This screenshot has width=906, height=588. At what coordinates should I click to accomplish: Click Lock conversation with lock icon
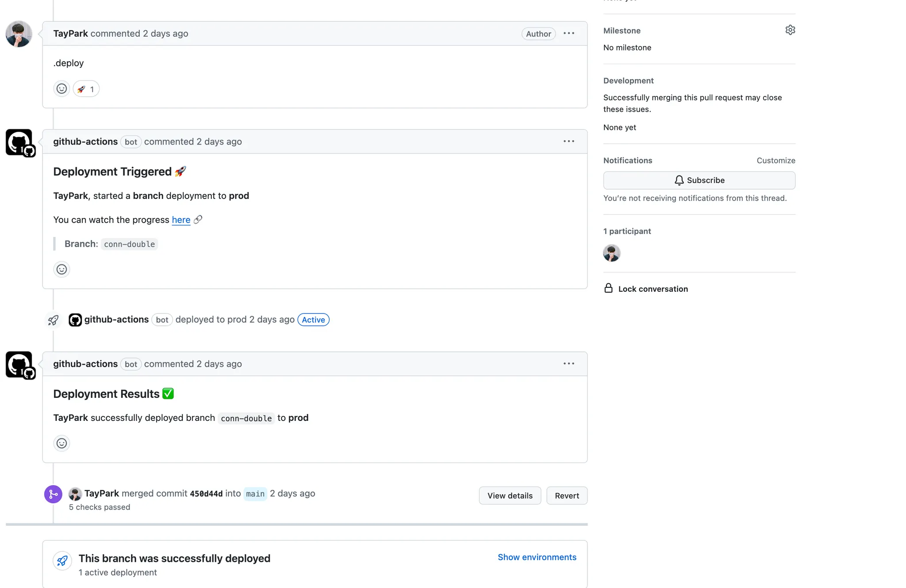click(646, 289)
